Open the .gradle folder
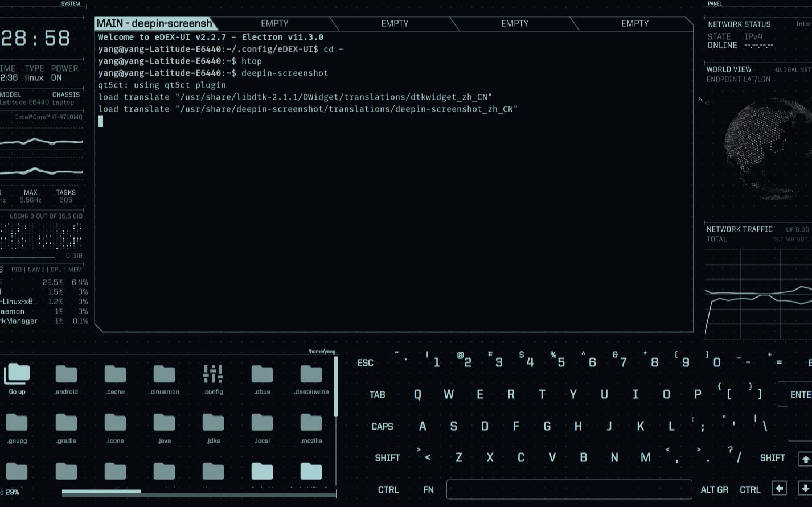 point(66,428)
